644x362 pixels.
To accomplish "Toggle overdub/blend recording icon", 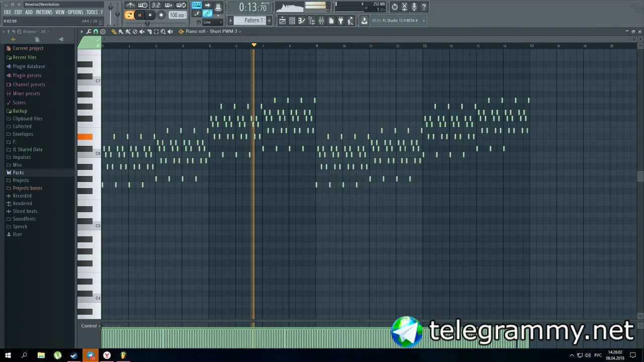I will pos(169,6).
